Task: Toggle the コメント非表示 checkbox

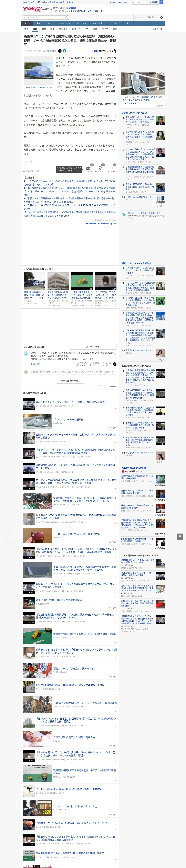Action: click(102, 387)
